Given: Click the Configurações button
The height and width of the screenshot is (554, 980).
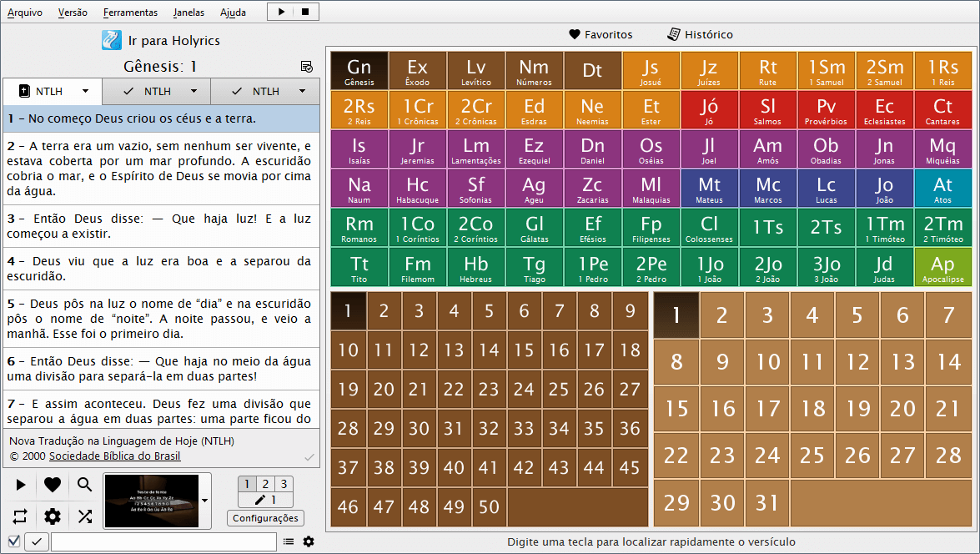Looking at the screenshot, I should click(265, 518).
